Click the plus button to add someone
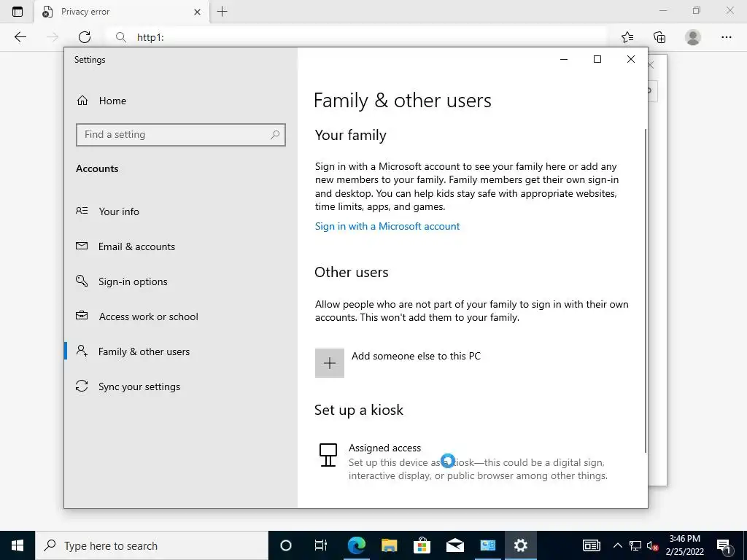 click(330, 363)
